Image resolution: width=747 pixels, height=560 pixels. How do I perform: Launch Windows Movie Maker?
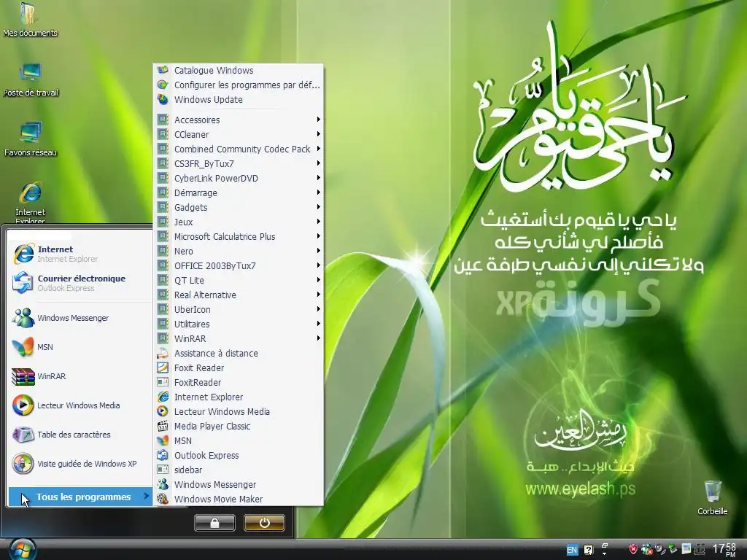pyautogui.click(x=239, y=499)
